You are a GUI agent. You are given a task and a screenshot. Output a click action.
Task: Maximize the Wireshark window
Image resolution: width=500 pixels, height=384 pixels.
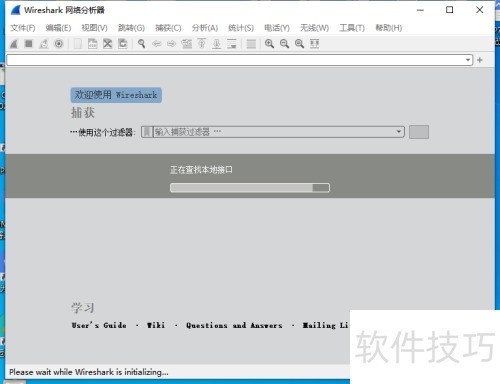[449, 10]
